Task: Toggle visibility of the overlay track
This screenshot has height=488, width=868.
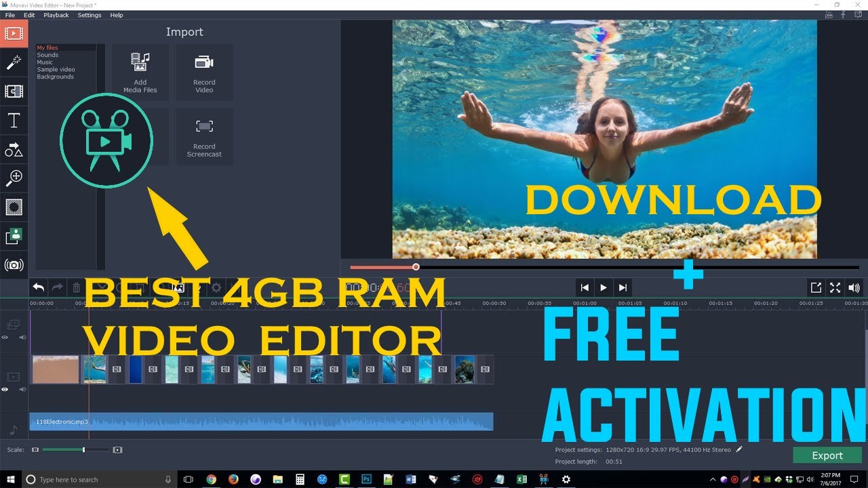Action: point(5,337)
